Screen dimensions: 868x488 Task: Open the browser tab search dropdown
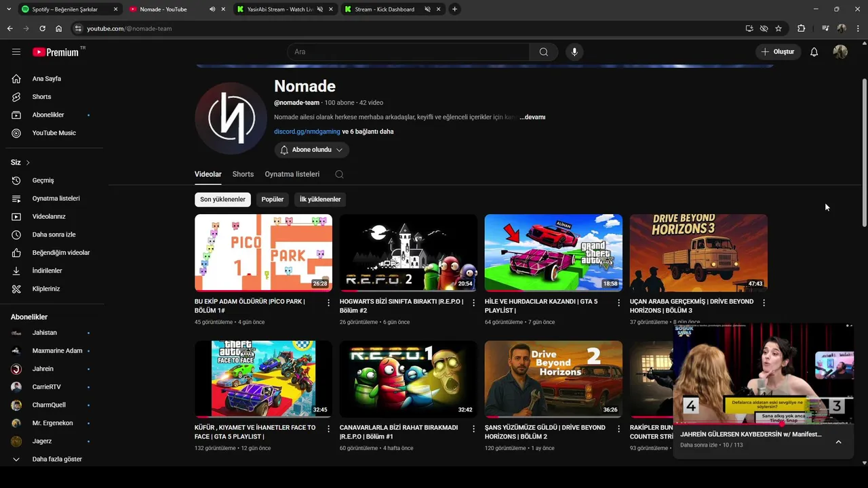[7, 9]
